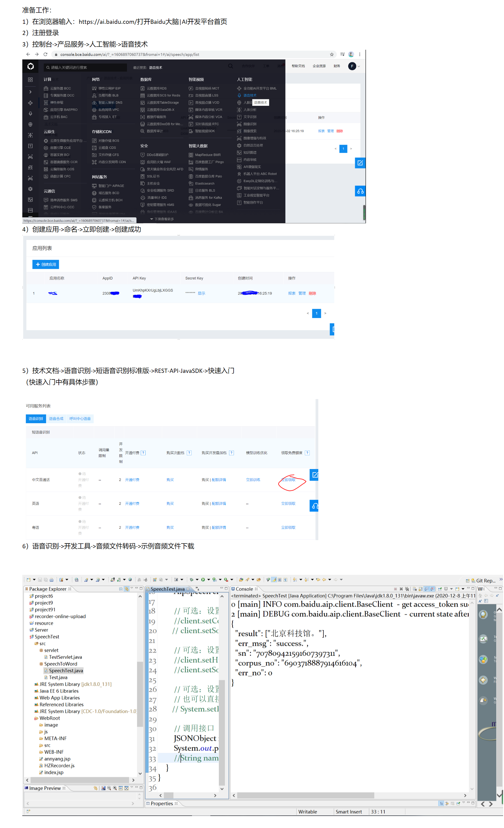Toggle Link with Editor in Package Explorer
The width and height of the screenshot is (504, 828).
[126, 589]
